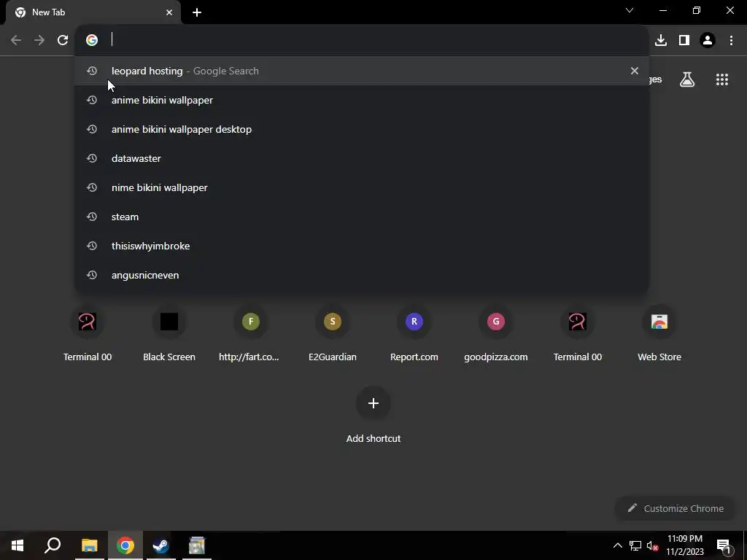Choose the steam suggestion
747x560 pixels.
[x=362, y=217]
